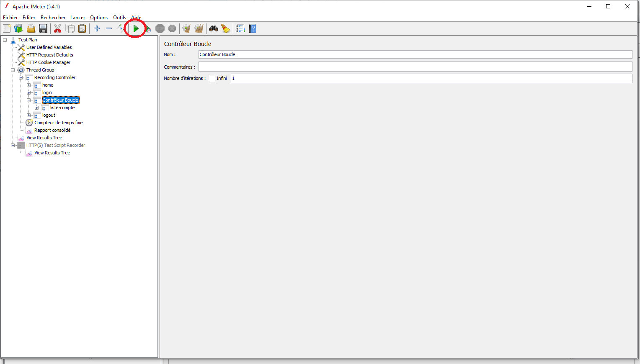Screen dimensions: 640x364
Task: Click the Nombre d'itérations value field
Action: [431, 78]
